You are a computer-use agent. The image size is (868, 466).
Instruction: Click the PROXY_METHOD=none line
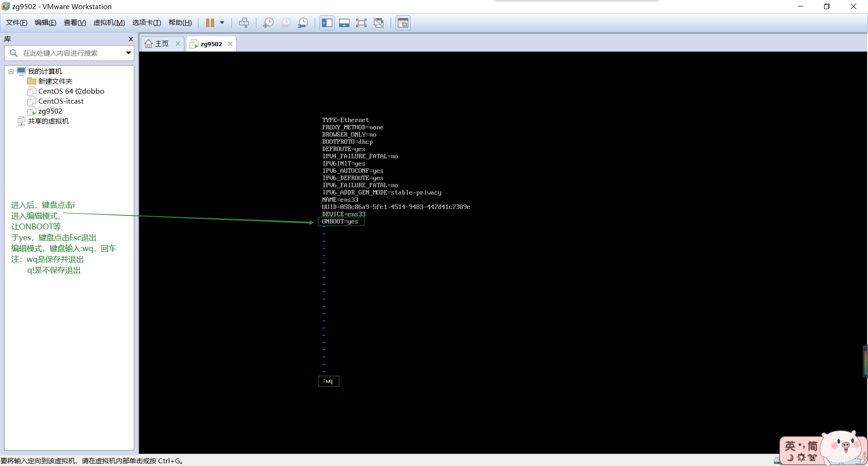353,128
